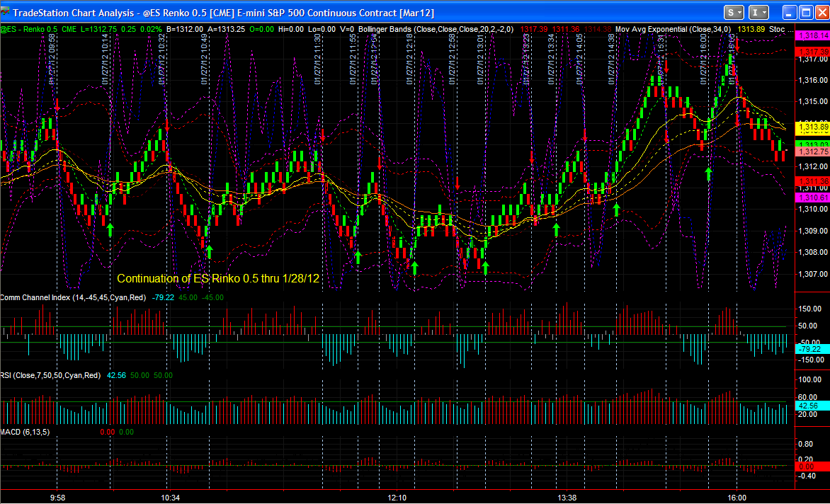Click the 12:10 time axis label
The height and width of the screenshot is (504, 830).
397,498
